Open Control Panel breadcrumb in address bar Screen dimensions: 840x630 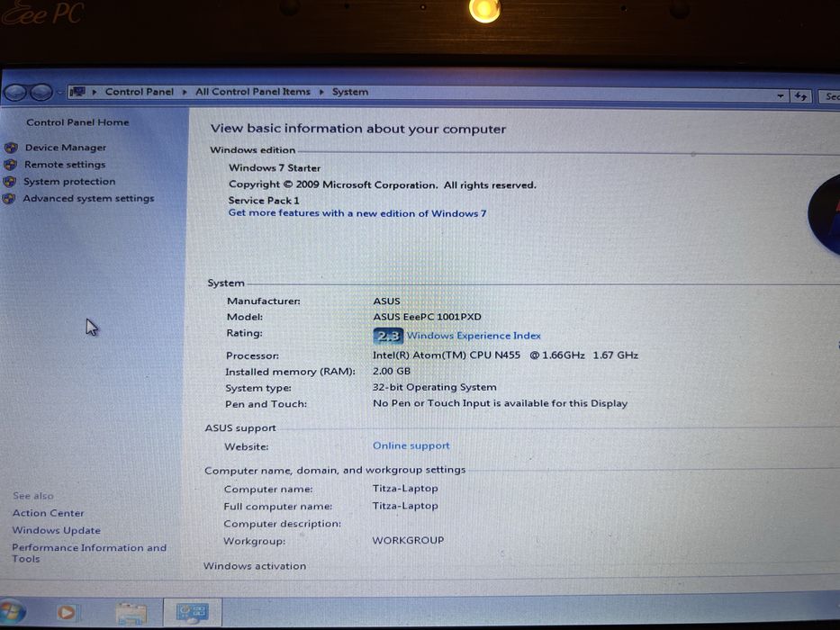(140, 92)
